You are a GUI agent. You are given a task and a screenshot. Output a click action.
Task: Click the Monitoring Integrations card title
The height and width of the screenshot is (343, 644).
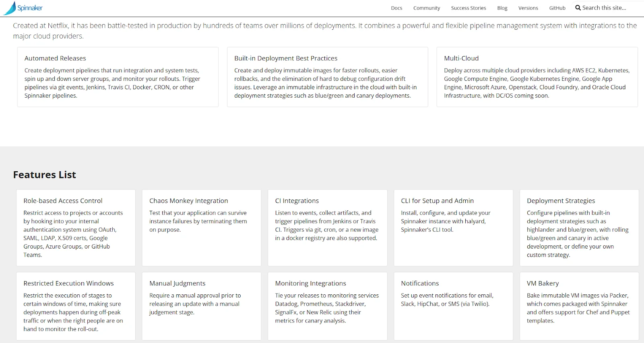pos(311,283)
